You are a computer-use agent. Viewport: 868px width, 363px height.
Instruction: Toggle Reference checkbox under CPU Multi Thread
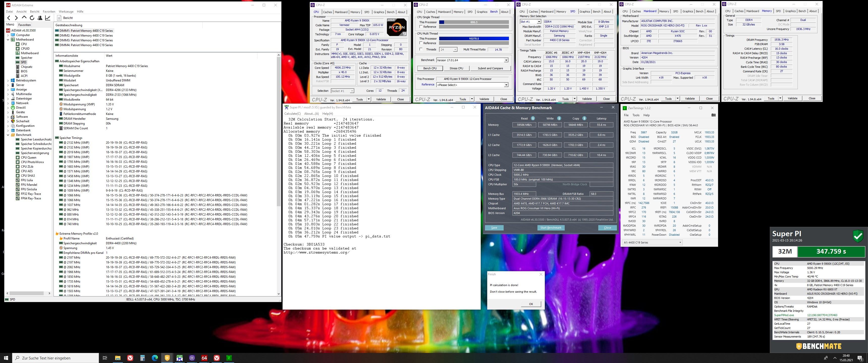421,43
